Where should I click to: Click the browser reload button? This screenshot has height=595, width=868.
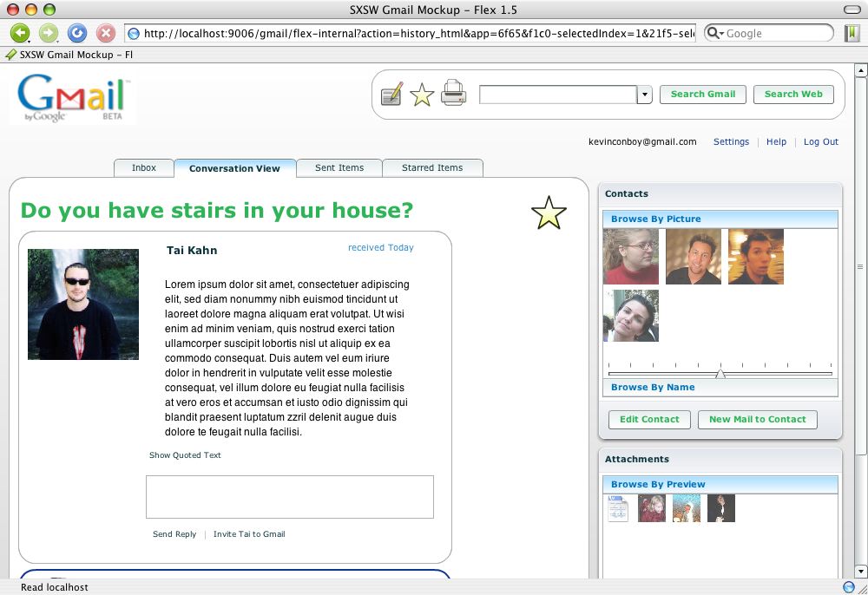(x=76, y=33)
